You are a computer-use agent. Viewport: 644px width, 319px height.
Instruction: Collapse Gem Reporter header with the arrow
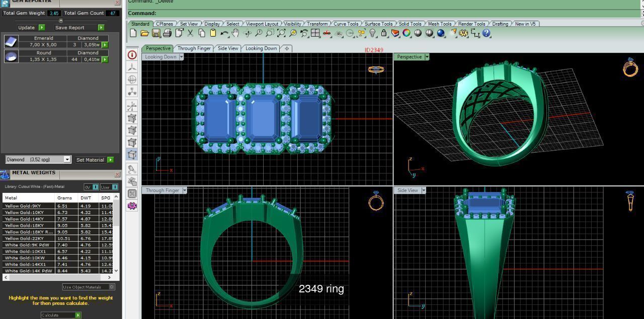click(x=61, y=21)
